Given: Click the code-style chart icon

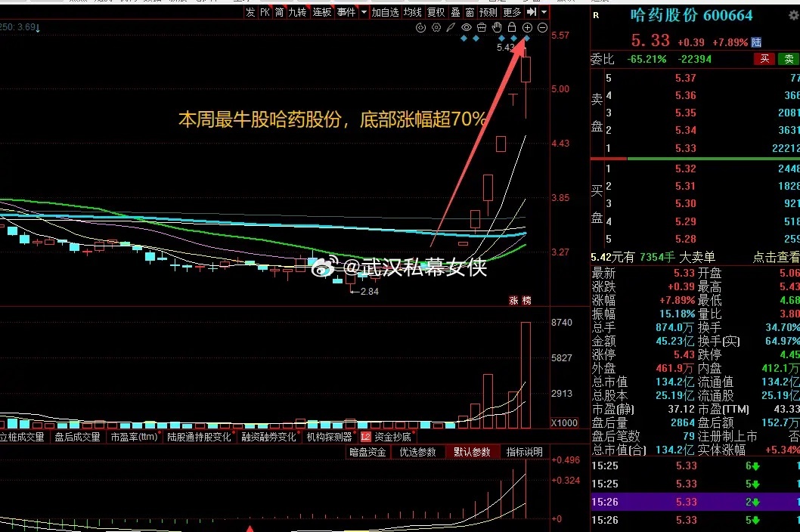Looking at the screenshot, I should pyautogui.click(x=421, y=28).
